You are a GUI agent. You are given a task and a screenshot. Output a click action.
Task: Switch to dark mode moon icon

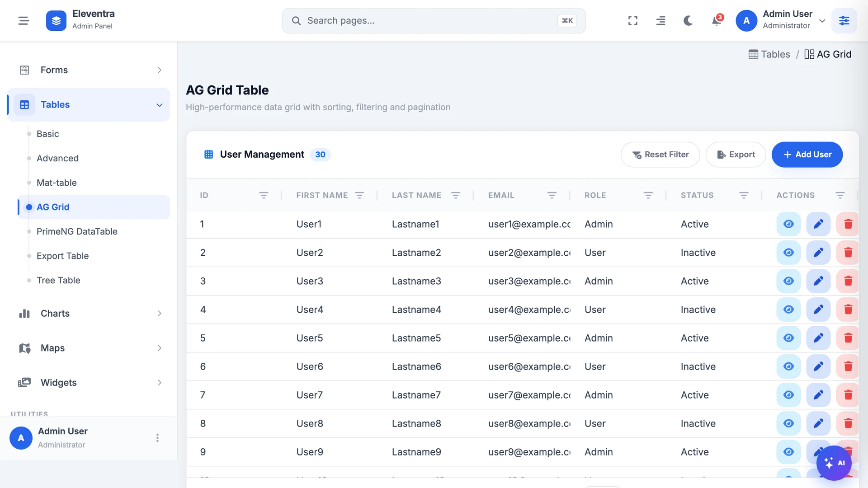point(688,21)
